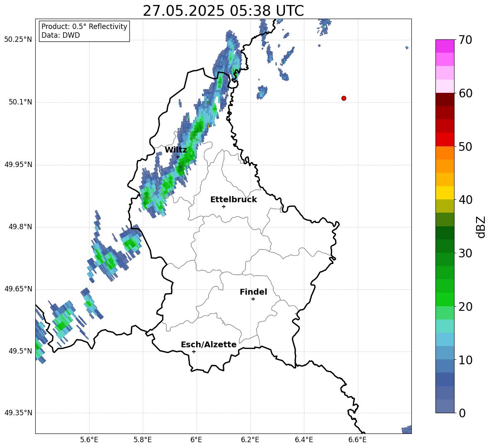Click the Wiltz station cross marker

point(178,157)
